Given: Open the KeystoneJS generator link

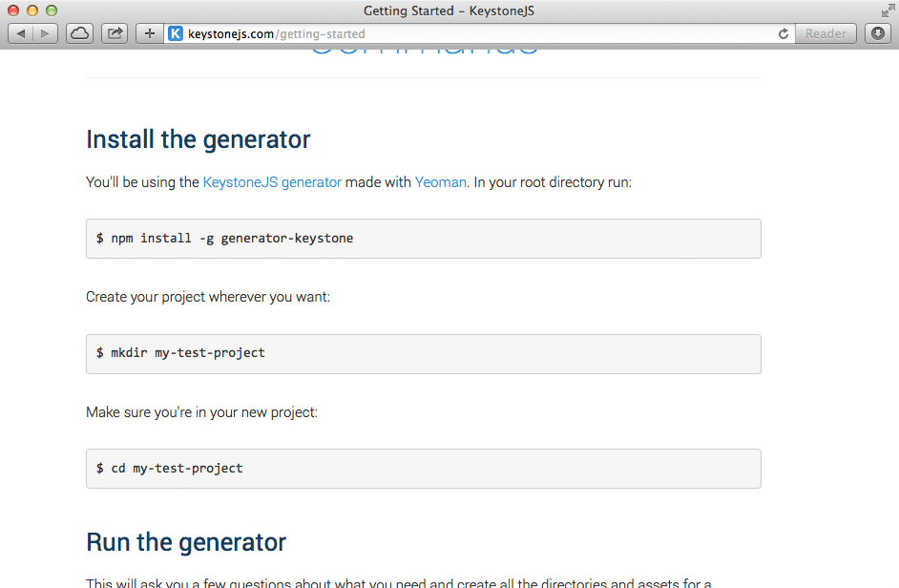Looking at the screenshot, I should 272,182.
